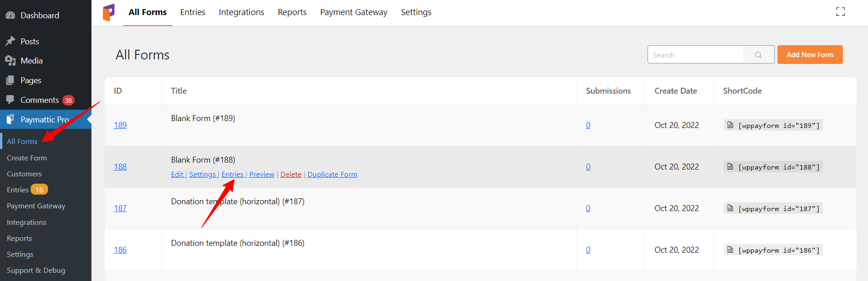This screenshot has width=868, height=281.
Task: Click the Paymattic logo icon
Action: (109, 12)
